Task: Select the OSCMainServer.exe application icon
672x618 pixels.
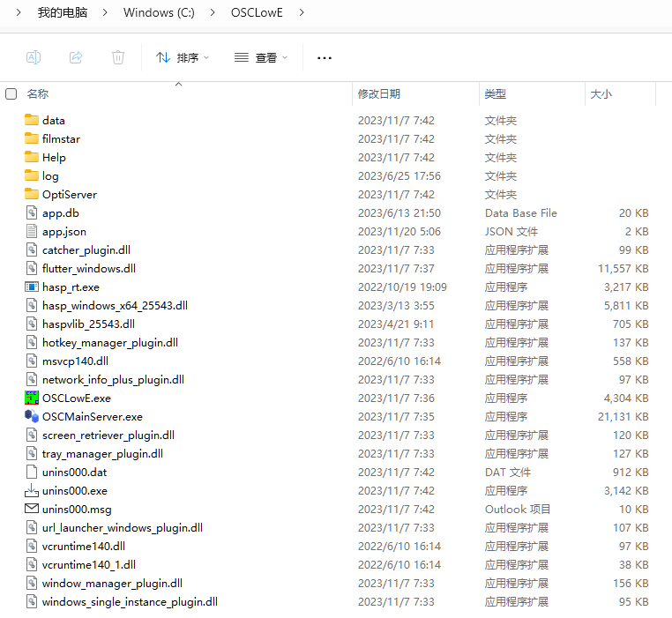Action: click(32, 416)
